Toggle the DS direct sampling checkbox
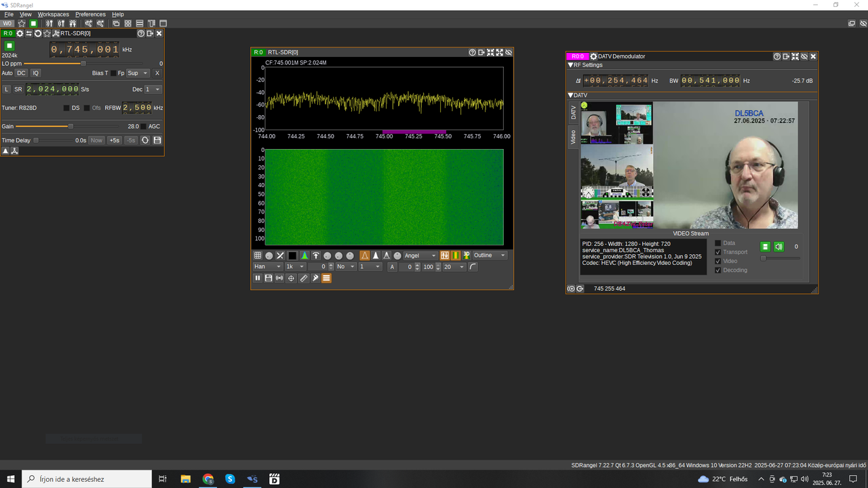This screenshot has width=868, height=488. (66, 108)
